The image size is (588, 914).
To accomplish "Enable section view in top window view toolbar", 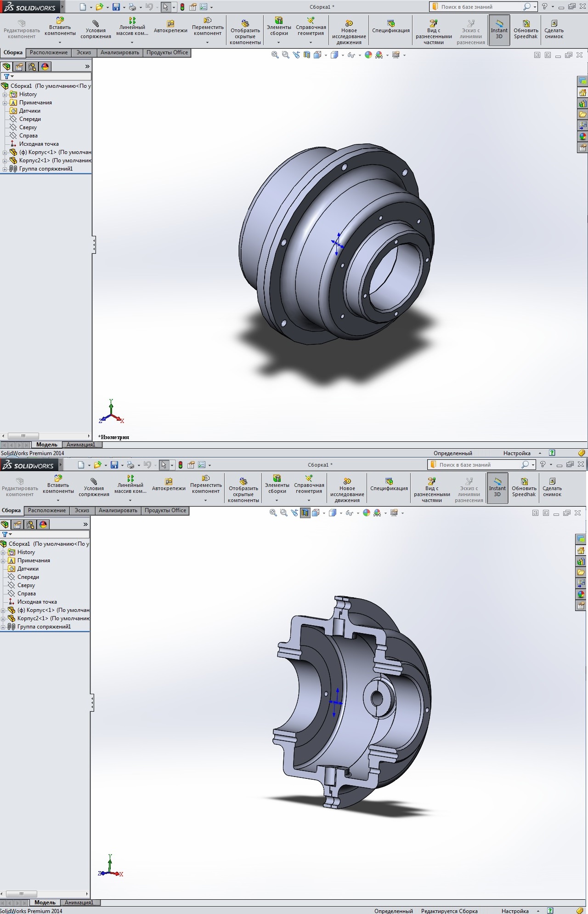I will click(307, 55).
